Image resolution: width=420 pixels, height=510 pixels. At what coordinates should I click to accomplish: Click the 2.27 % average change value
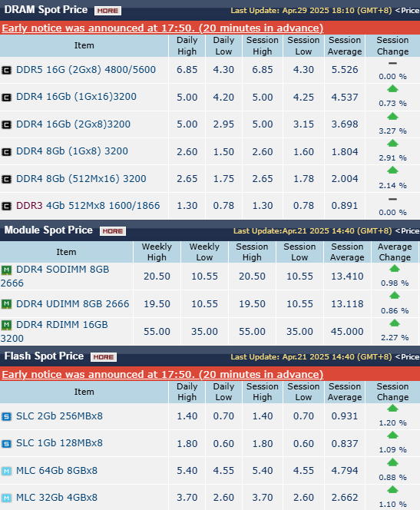(x=395, y=338)
